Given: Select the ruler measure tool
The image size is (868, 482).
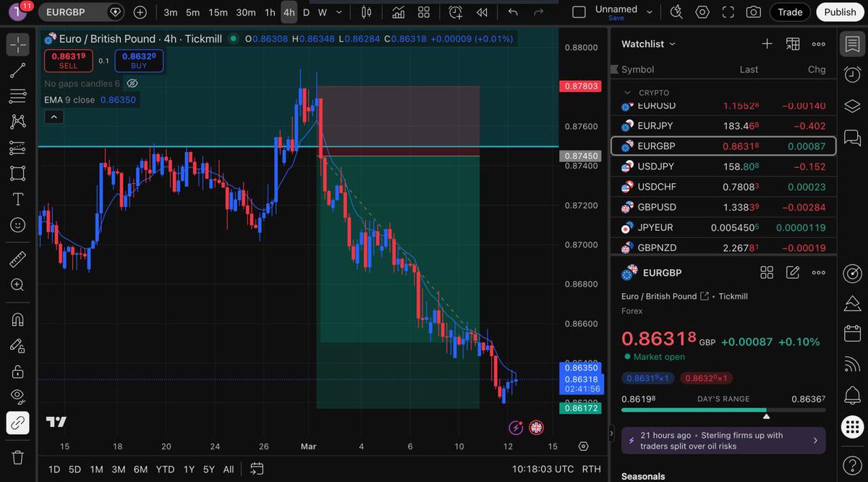Looking at the screenshot, I should coord(18,259).
